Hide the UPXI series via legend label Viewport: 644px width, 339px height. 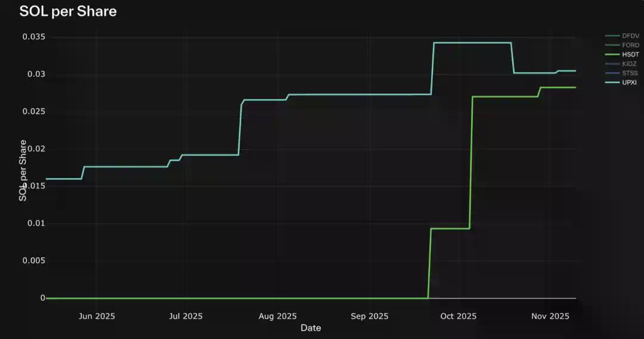(629, 82)
